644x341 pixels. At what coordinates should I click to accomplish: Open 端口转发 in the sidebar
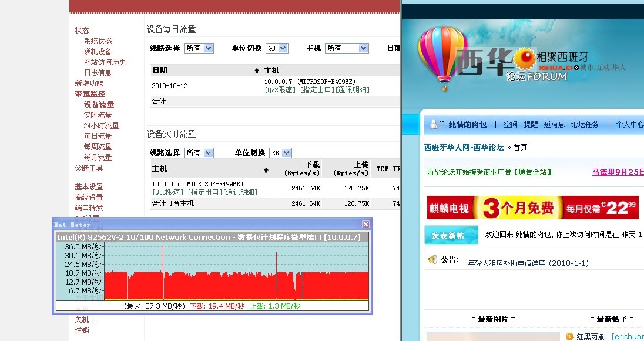89,208
